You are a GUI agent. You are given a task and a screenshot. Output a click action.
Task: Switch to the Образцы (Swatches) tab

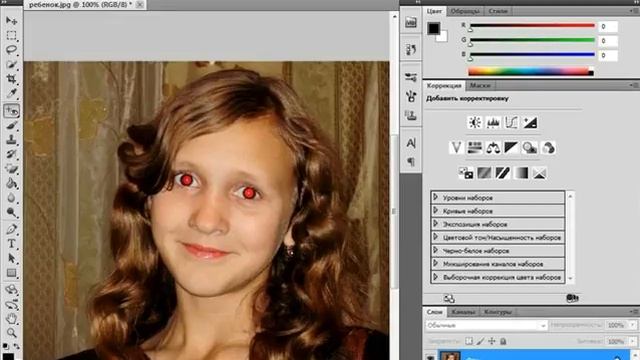464,11
